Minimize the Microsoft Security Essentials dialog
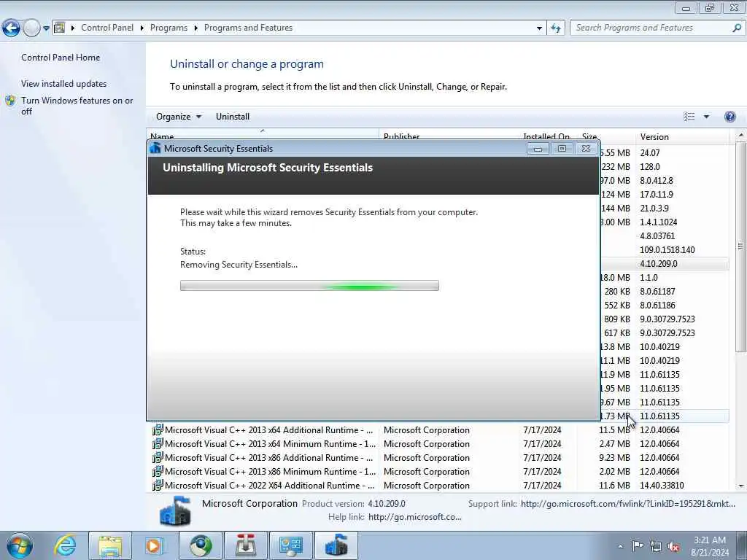 [538, 149]
